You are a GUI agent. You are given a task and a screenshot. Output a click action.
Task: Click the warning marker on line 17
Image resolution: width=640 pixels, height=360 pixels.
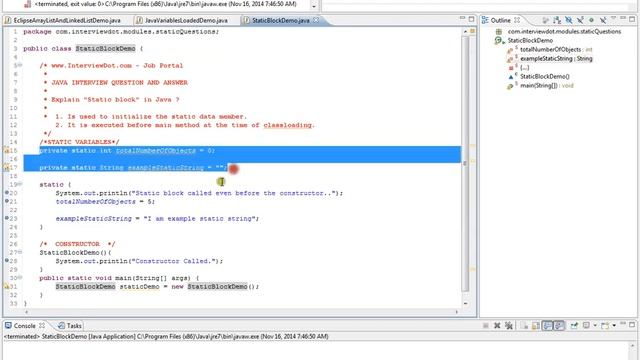[x=6, y=167]
